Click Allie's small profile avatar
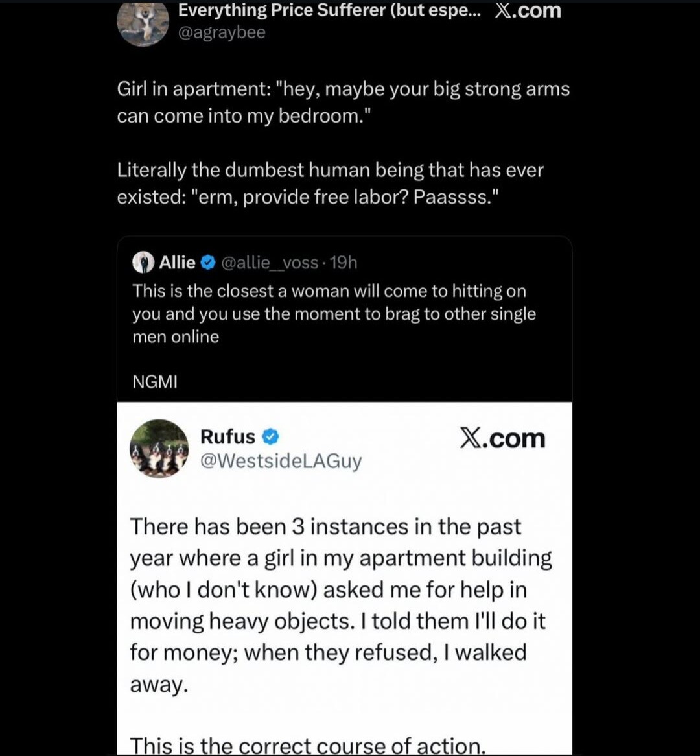The height and width of the screenshot is (756, 700). 143,262
